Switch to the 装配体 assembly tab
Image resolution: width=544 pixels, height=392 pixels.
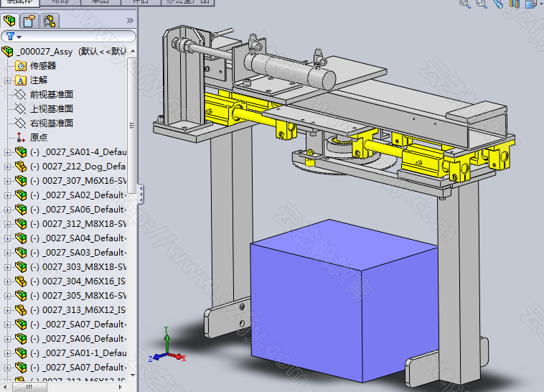(20, 1)
